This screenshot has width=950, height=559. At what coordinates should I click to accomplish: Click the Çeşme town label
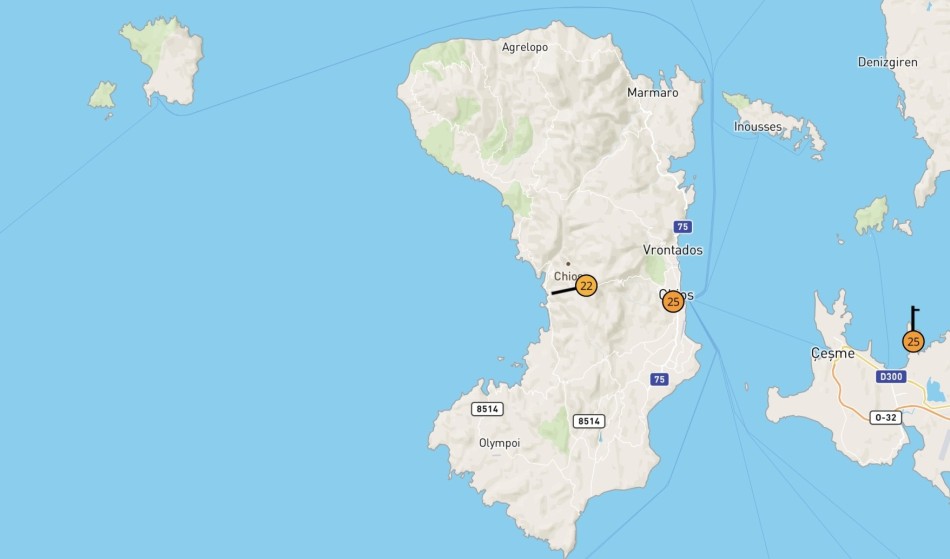tap(833, 354)
